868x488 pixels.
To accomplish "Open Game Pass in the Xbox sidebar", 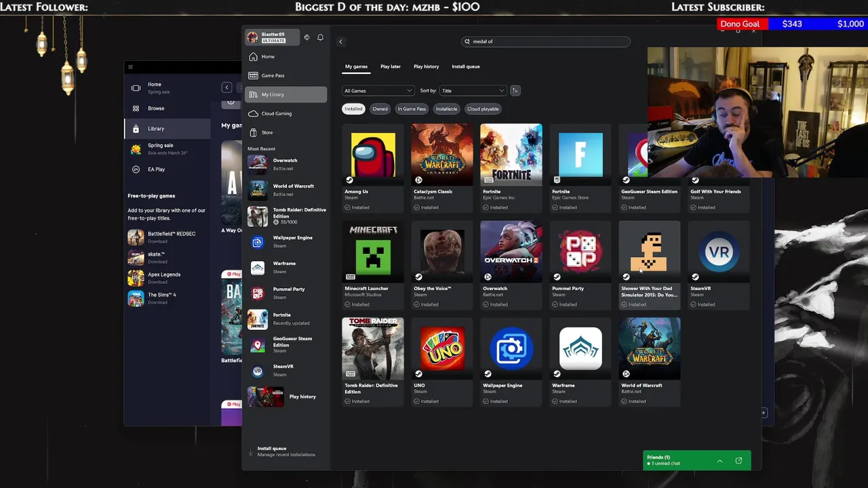I will [x=286, y=76].
